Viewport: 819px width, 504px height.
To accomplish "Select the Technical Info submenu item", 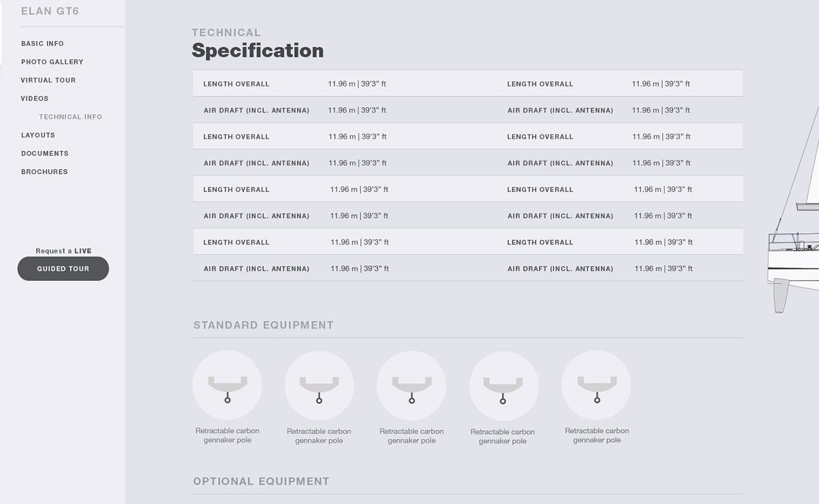I will (x=71, y=117).
